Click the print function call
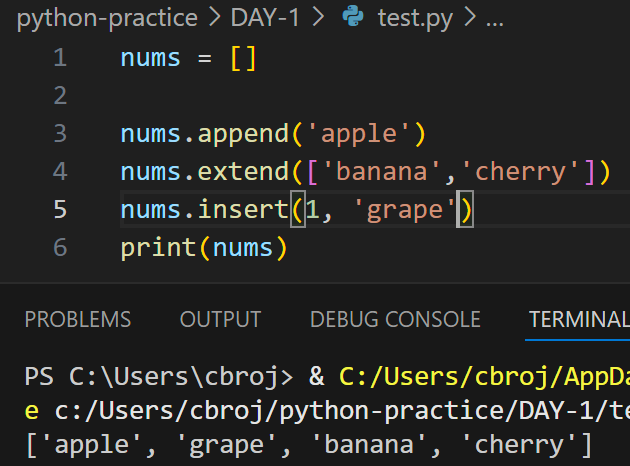Viewport: 630px width, 466px height. point(158,248)
